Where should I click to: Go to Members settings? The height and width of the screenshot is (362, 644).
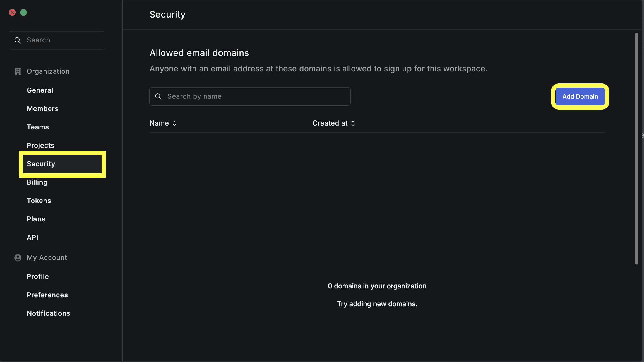42,109
